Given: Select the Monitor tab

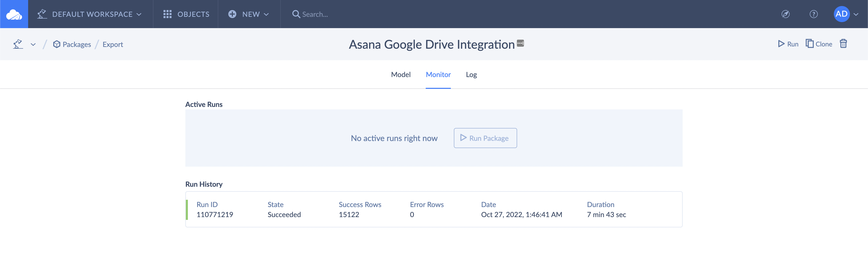Looking at the screenshot, I should 438,75.
